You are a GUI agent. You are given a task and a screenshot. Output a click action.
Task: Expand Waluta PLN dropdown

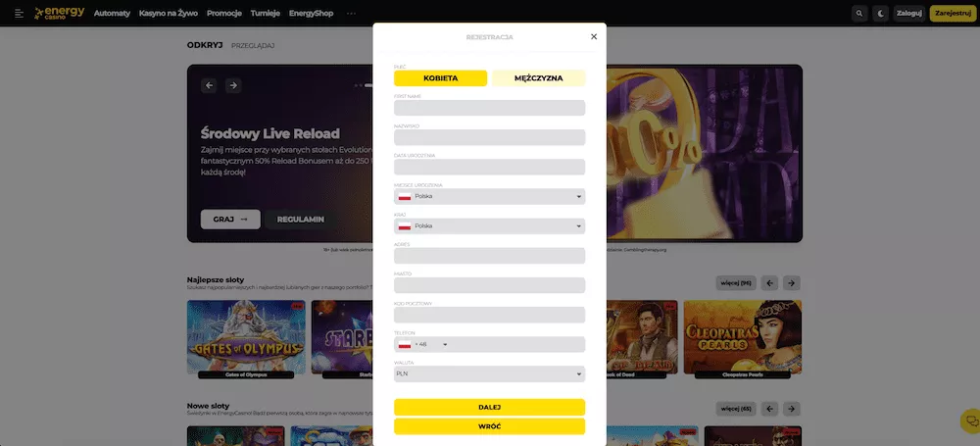(489, 373)
